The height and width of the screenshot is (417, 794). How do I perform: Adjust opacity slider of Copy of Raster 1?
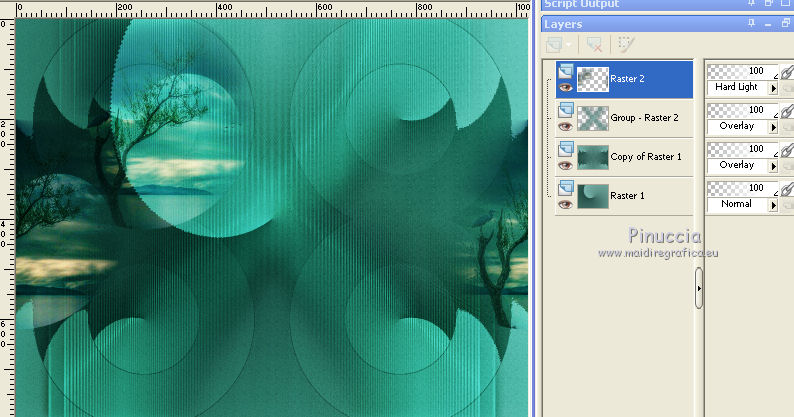point(742,149)
